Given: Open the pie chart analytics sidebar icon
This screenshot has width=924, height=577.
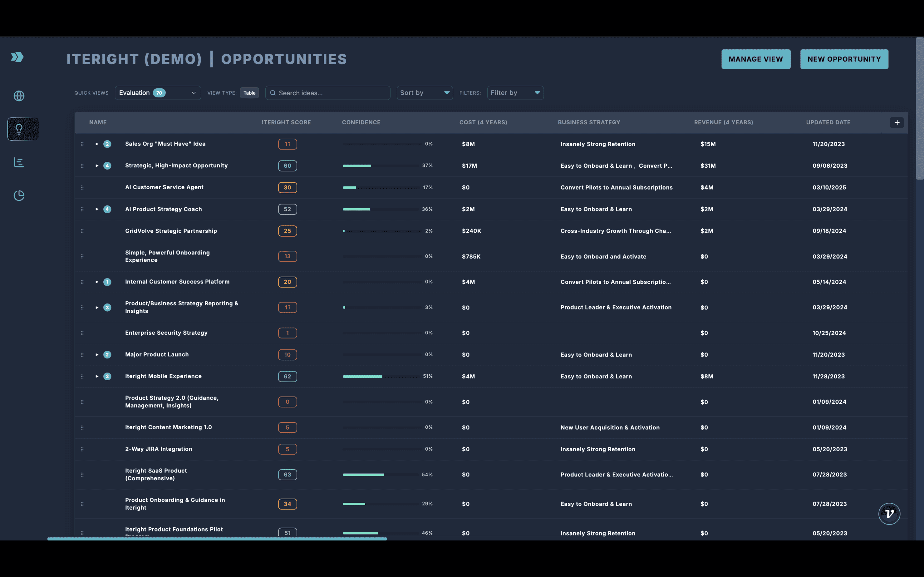Looking at the screenshot, I should point(19,195).
